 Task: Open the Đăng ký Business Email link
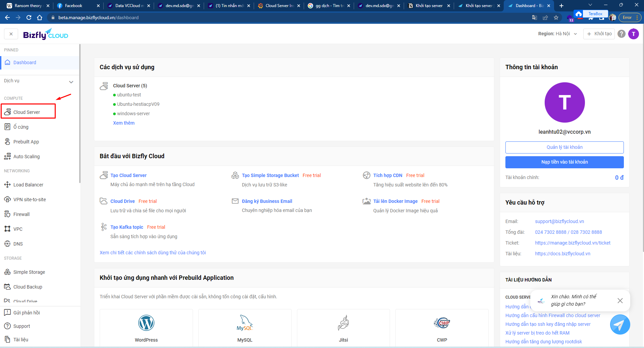coord(267,201)
